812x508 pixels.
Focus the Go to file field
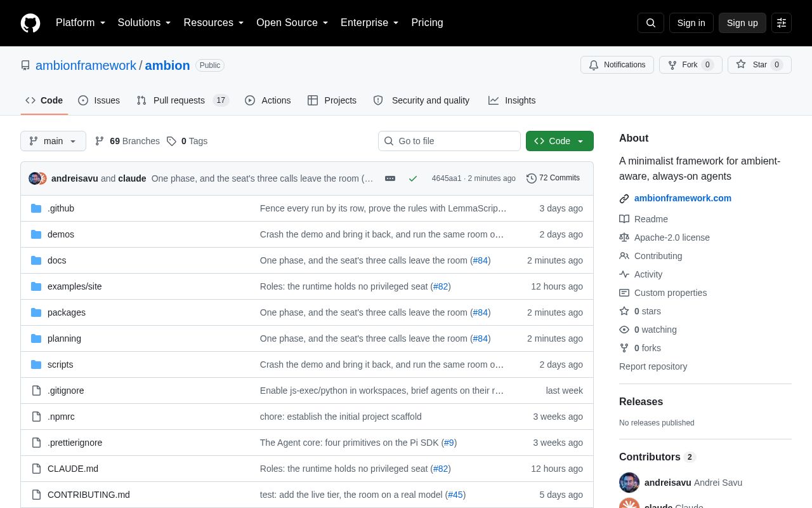(x=449, y=141)
